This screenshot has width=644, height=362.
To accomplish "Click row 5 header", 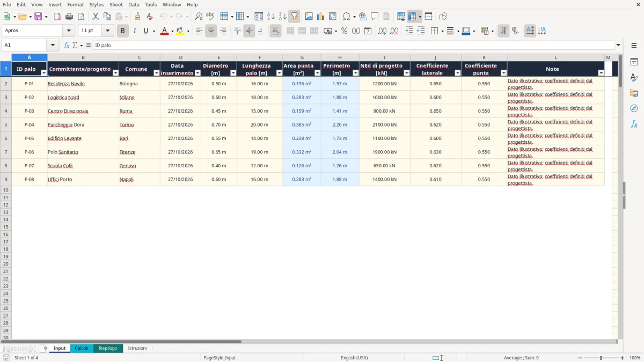I will (x=6, y=124).
